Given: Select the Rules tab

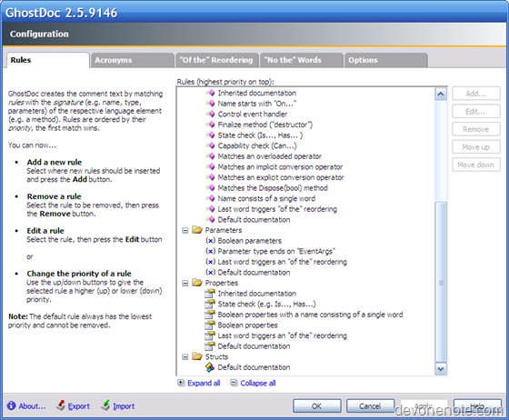Looking at the screenshot, I should point(47,60).
